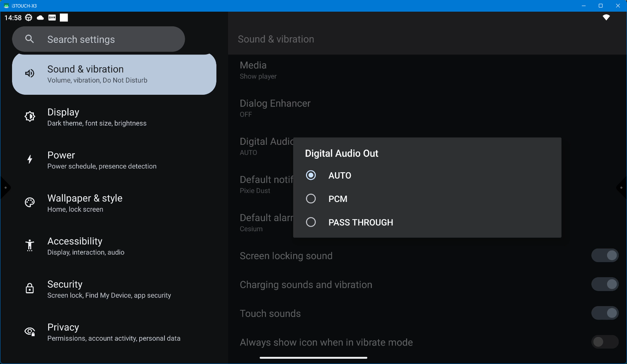This screenshot has height=364, width=627.
Task: Click the Wallpaper & style palette icon
Action: (30, 203)
